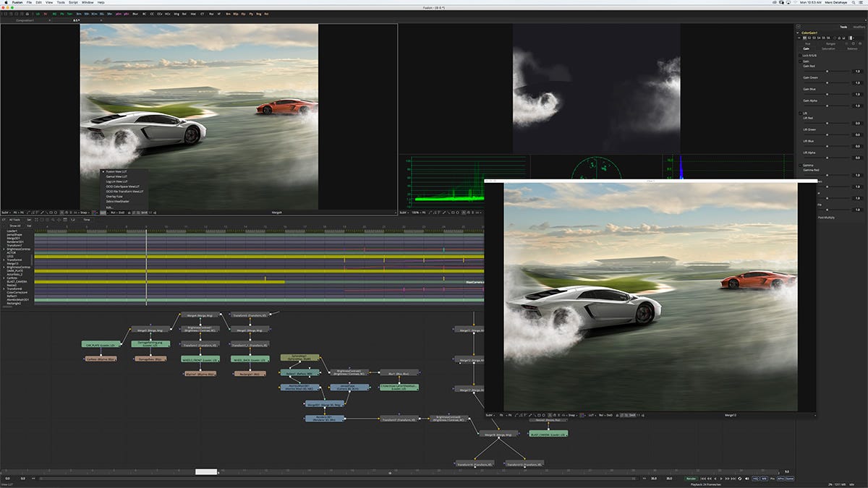Select the Merge19 node in flow
The height and width of the screenshot is (488, 868).
click(498, 435)
